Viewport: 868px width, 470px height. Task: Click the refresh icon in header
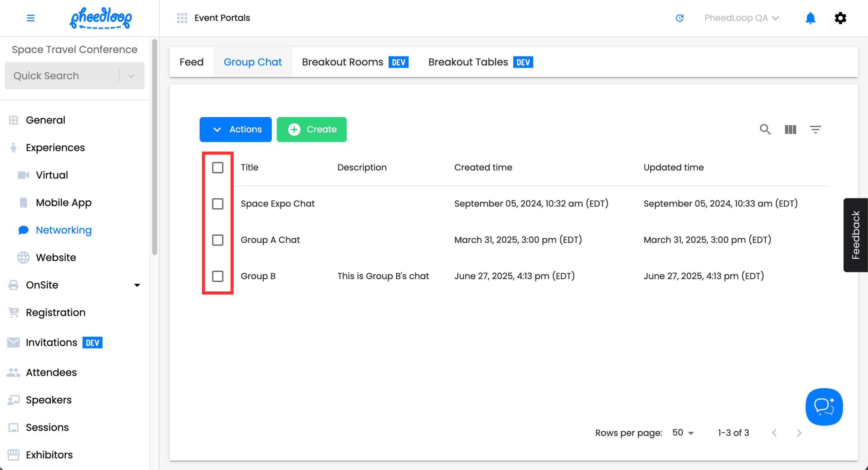pyautogui.click(x=679, y=18)
